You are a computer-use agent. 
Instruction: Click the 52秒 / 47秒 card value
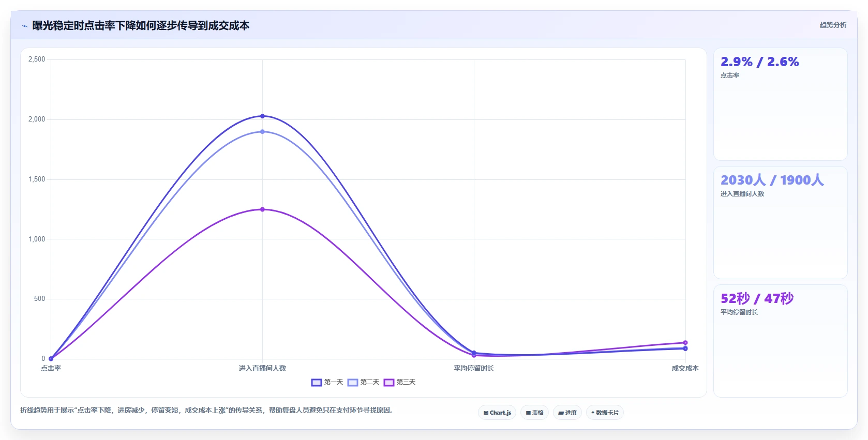tap(757, 298)
